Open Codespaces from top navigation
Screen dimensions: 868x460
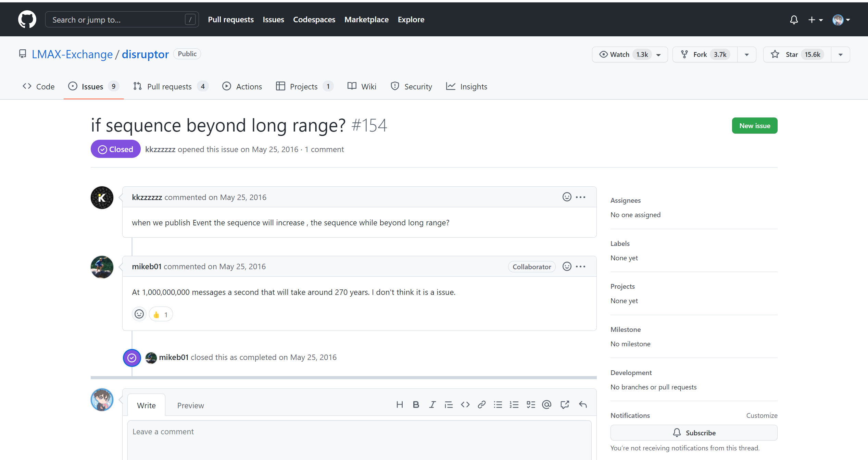[314, 20]
